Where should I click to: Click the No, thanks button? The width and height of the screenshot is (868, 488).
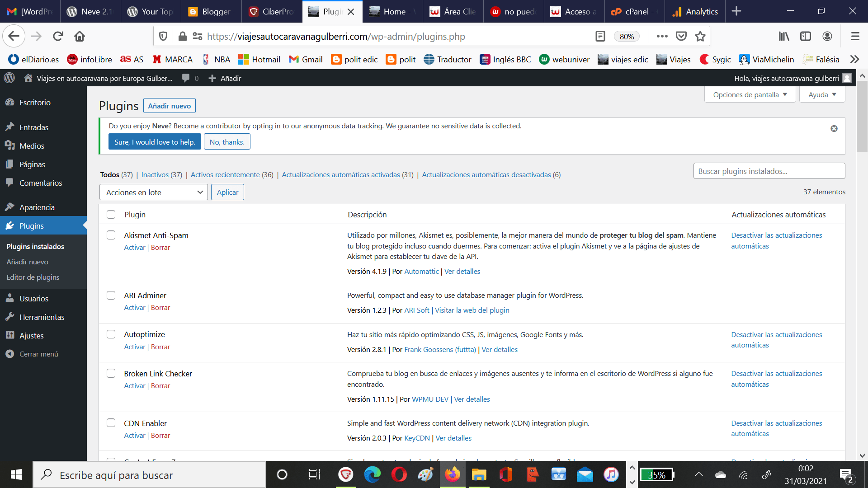pos(227,142)
